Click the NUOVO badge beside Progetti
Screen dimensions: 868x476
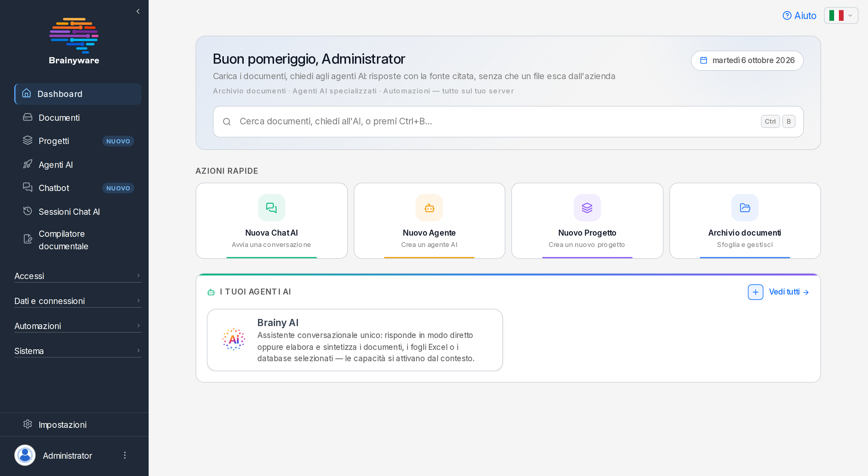tap(118, 141)
